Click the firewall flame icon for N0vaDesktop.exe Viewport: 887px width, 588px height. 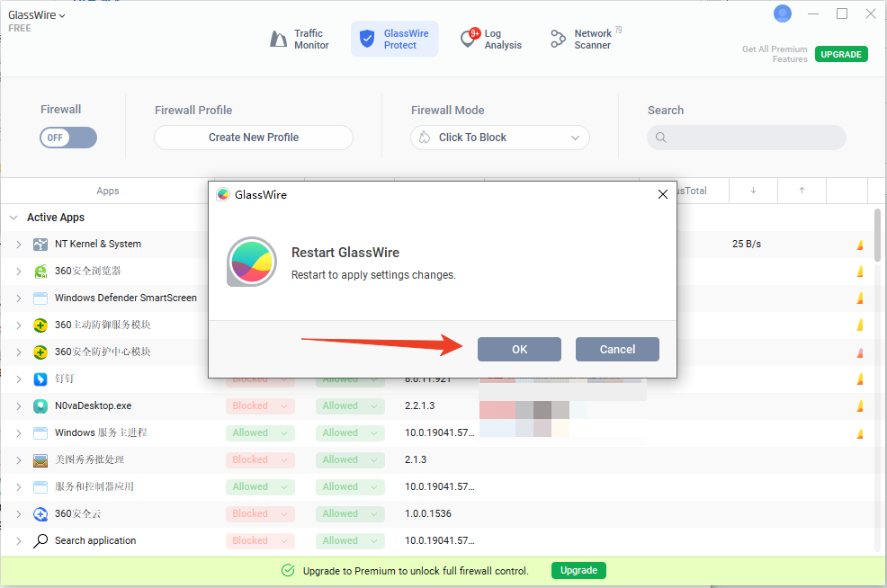coord(860,406)
